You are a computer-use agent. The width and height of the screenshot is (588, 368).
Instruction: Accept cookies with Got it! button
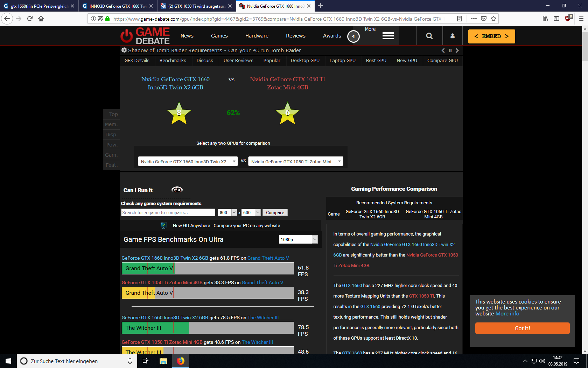[x=522, y=328]
